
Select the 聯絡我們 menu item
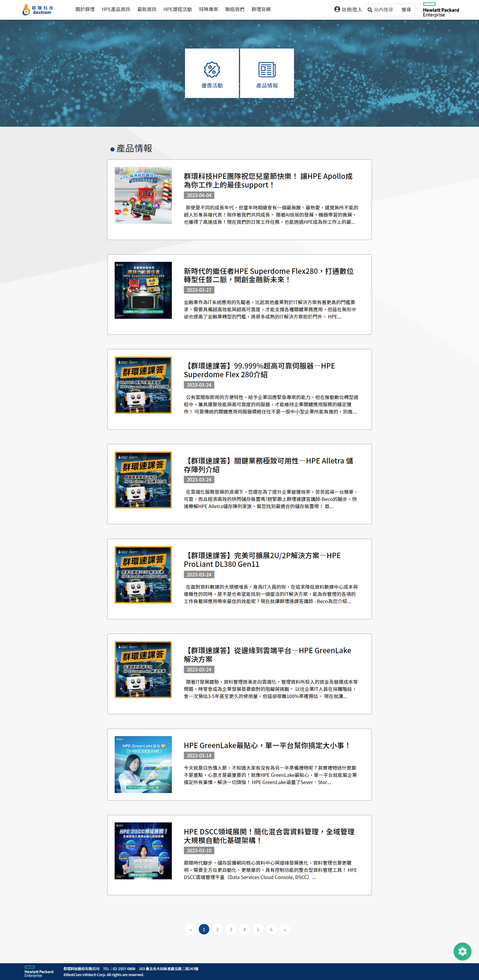click(x=234, y=10)
